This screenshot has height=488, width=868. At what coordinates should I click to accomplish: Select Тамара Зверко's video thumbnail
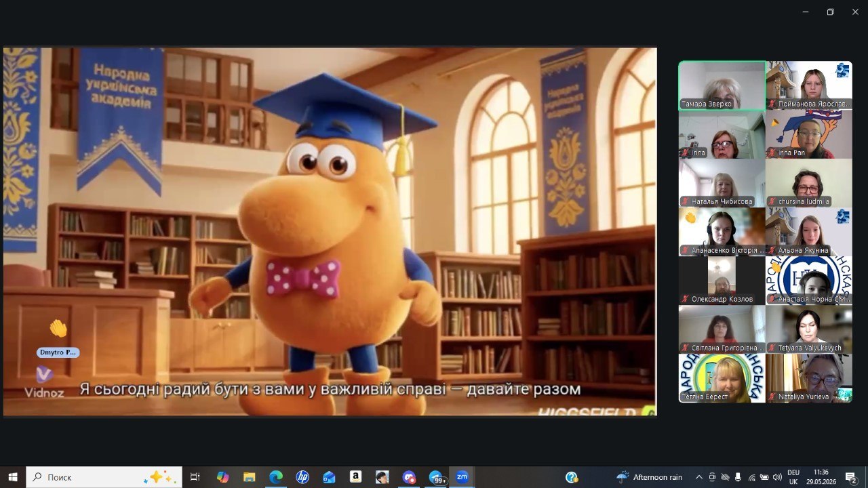722,85
